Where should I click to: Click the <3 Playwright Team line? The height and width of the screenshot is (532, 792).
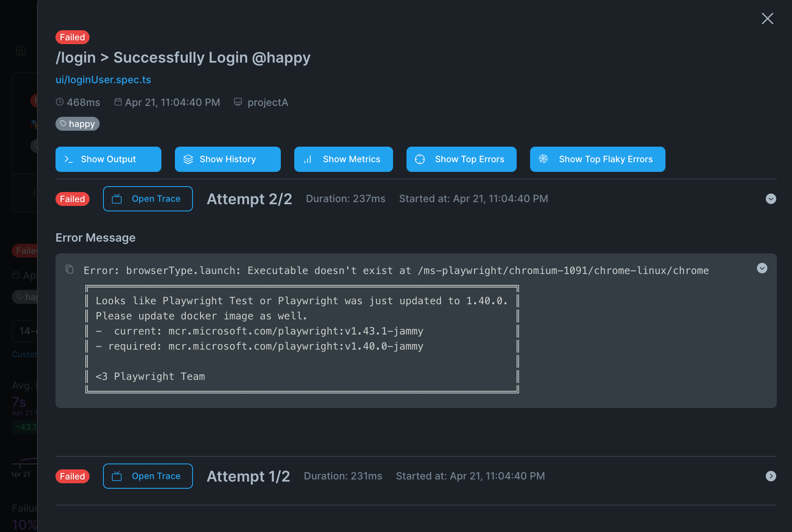click(150, 377)
